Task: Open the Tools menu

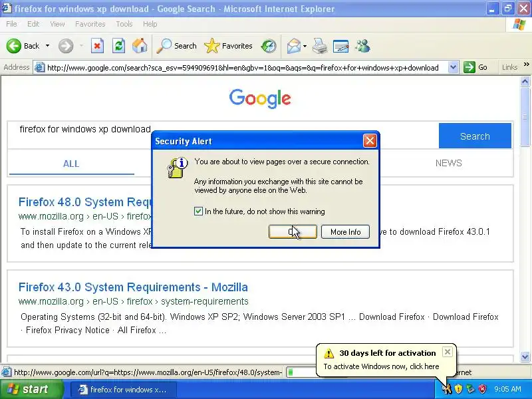Action: (x=124, y=24)
